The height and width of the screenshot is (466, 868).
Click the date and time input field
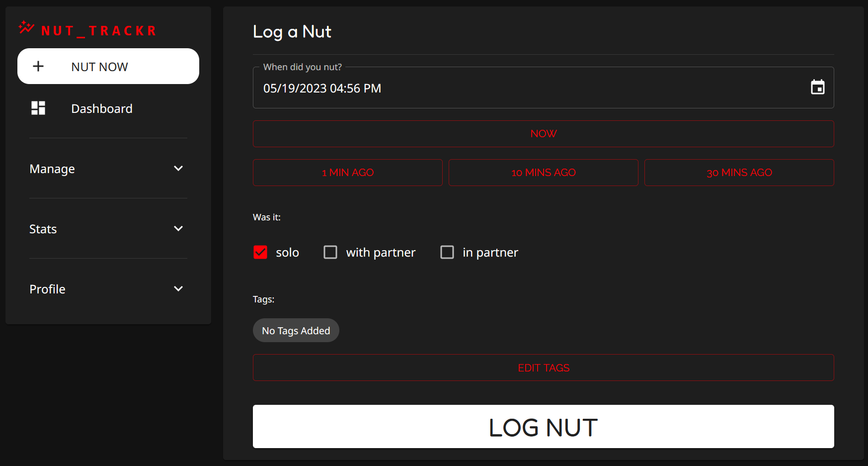[x=544, y=88]
